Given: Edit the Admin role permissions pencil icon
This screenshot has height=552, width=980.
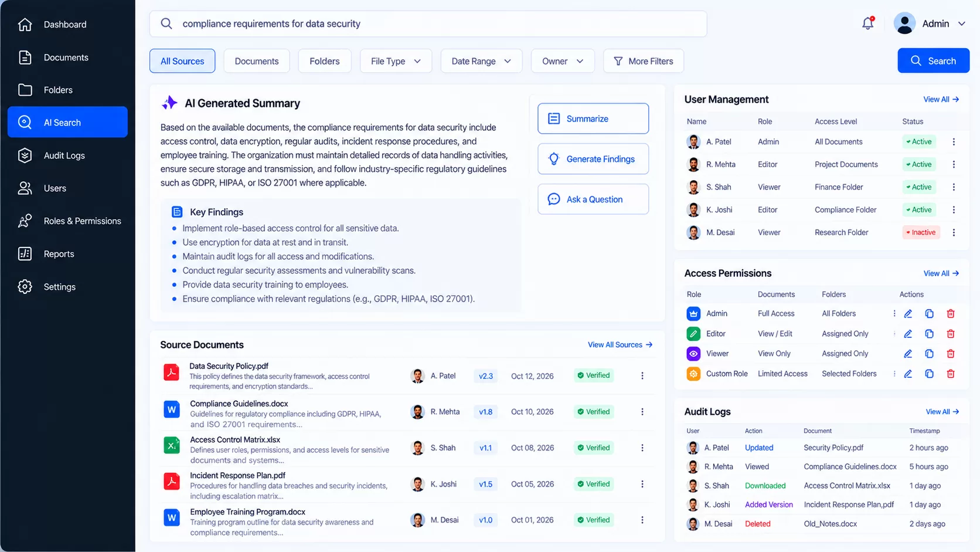Looking at the screenshot, I should click(x=908, y=314).
